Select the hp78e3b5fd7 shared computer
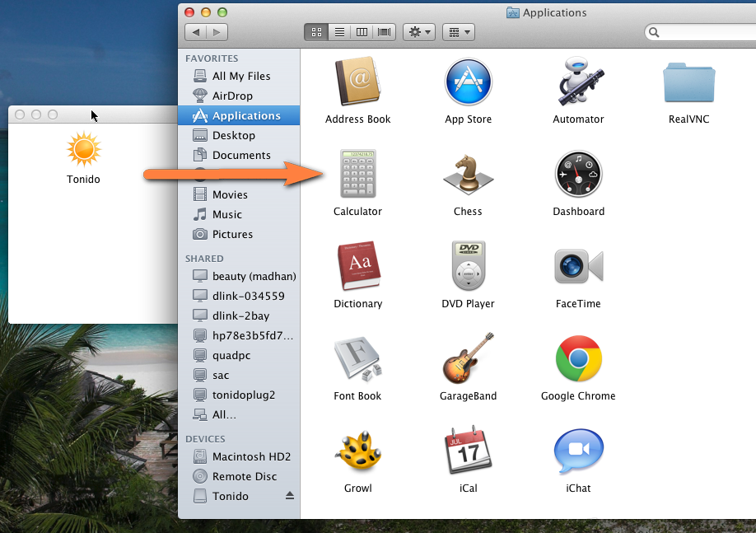 click(239, 335)
